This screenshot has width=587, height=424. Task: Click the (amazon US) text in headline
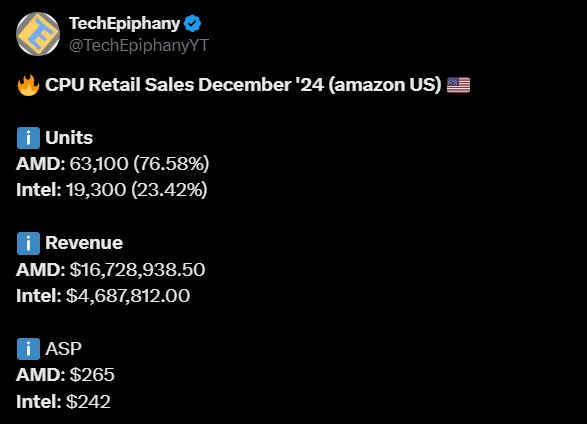[x=385, y=85]
